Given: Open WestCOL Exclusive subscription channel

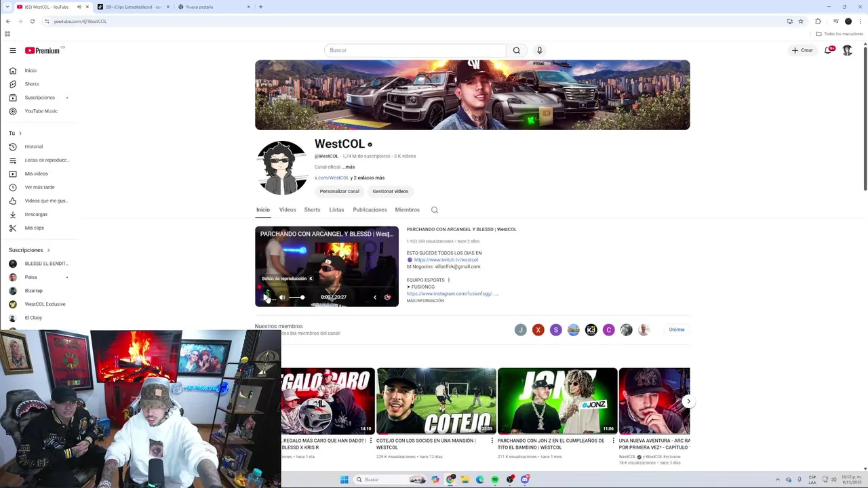Looking at the screenshot, I should coord(45,304).
